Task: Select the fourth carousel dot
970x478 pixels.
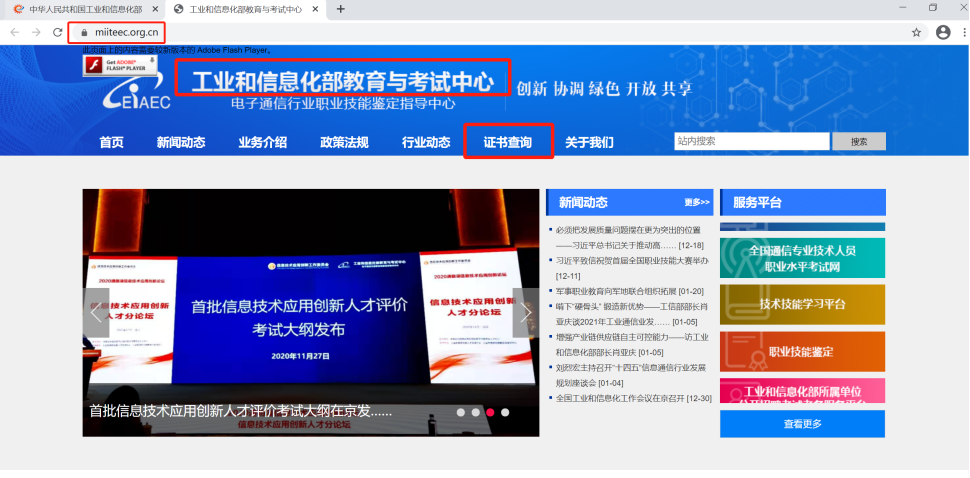Action: click(x=505, y=412)
